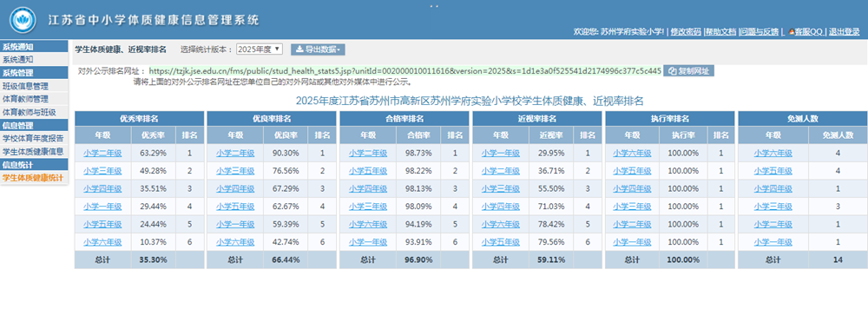This screenshot has height=335, width=868.
Task: Open 小学二年级 link in 优秀率排名 table
Action: 102,153
